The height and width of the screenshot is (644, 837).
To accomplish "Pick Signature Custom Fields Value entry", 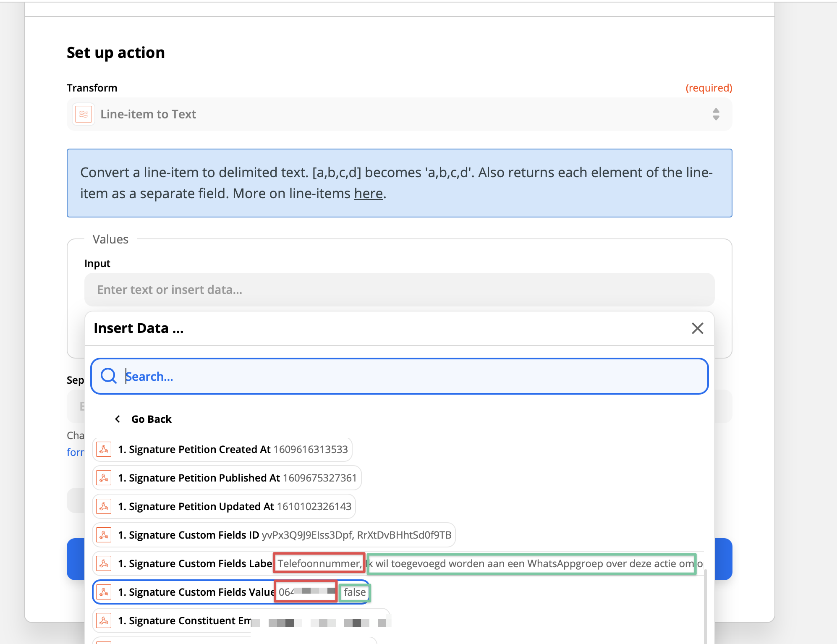I will tap(196, 592).
